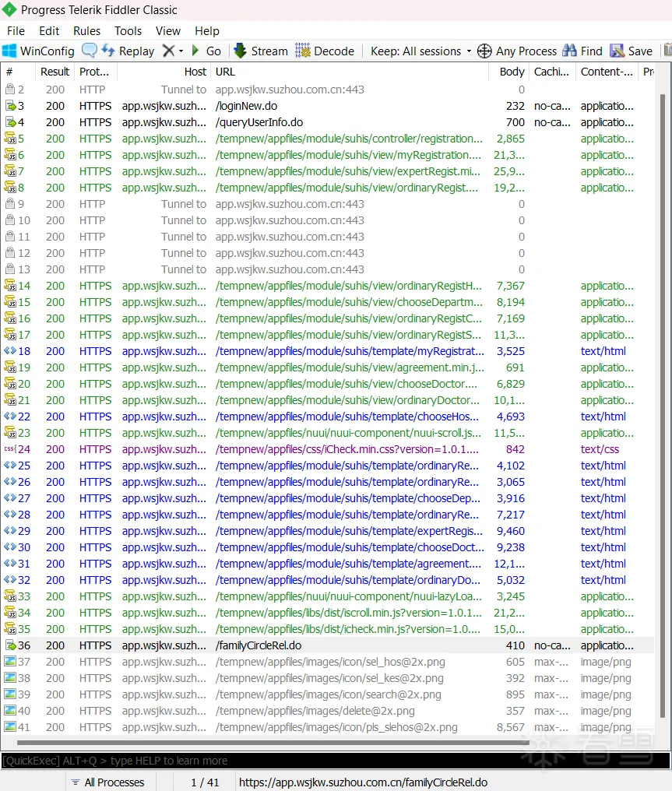Click the Decode button label

[x=334, y=51]
